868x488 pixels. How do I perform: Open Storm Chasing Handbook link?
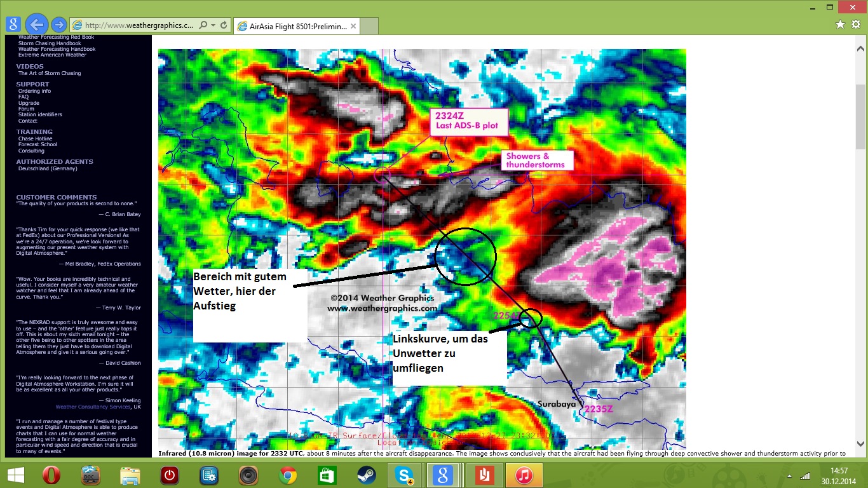50,43
